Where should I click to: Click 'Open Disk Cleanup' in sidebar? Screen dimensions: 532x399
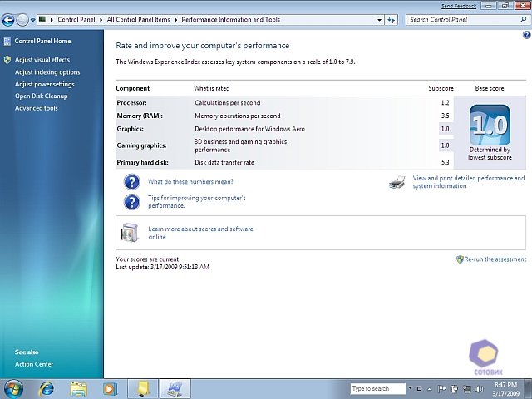[x=41, y=96]
